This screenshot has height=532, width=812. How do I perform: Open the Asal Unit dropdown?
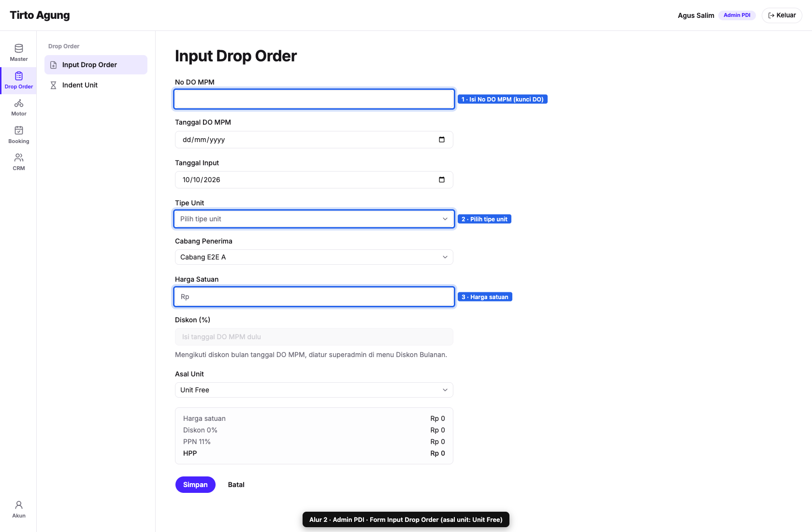(314, 390)
